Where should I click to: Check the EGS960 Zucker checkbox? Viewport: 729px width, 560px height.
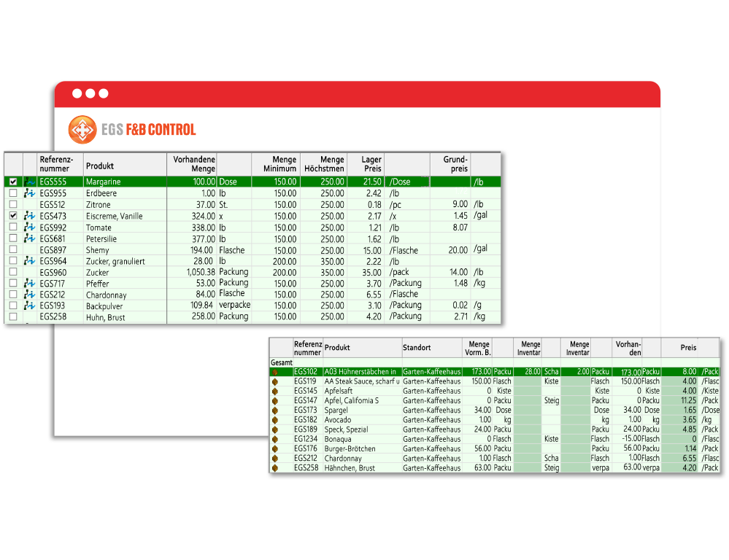(13, 272)
